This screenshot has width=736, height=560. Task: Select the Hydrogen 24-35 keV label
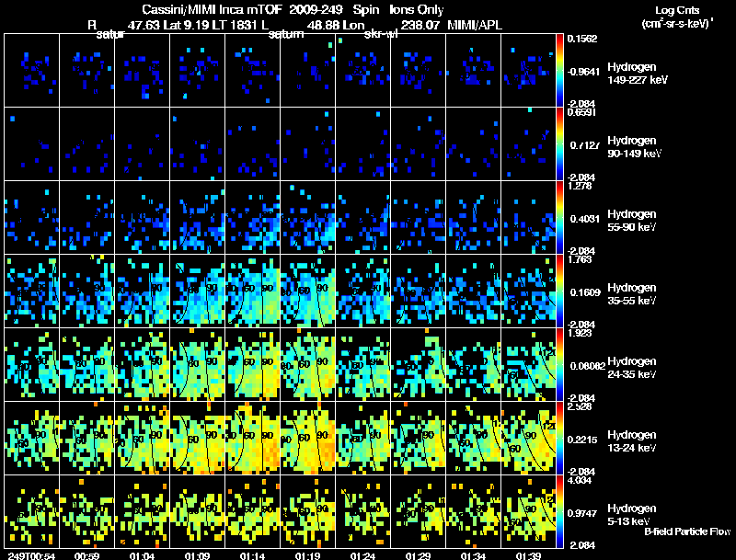click(632, 368)
